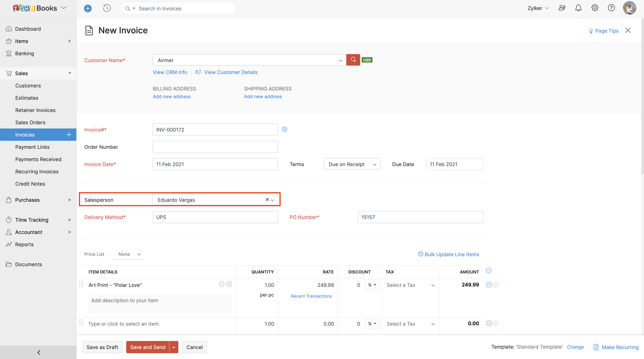The width and height of the screenshot is (644, 359).
Task: Click Save as Draft button
Action: [x=102, y=347]
